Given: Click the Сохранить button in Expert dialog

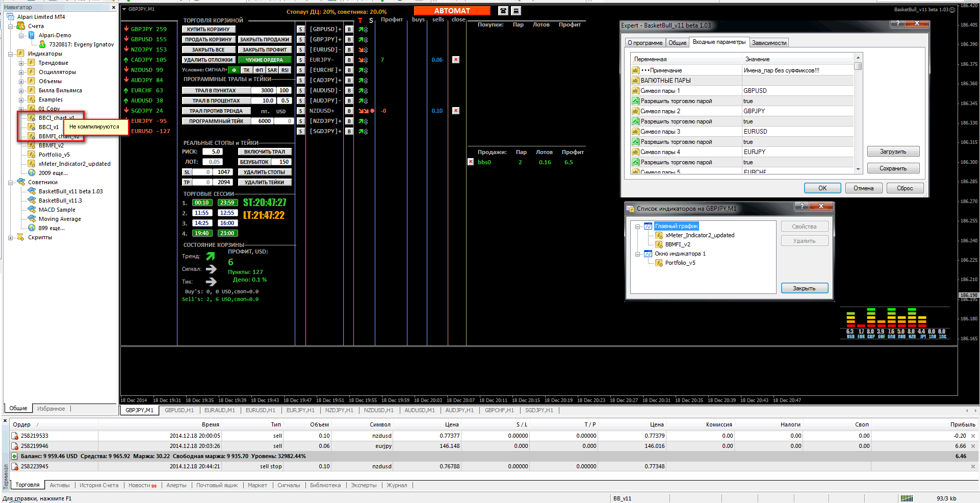Looking at the screenshot, I should coord(893,168).
